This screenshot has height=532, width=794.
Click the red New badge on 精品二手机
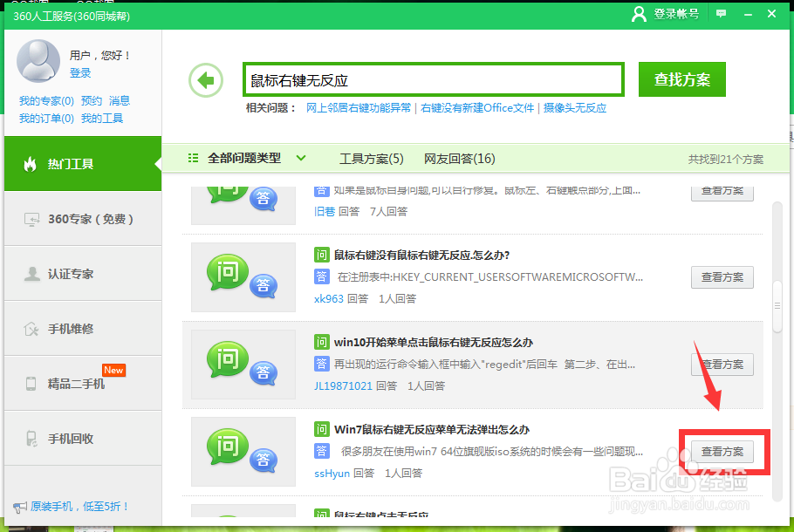click(x=114, y=370)
